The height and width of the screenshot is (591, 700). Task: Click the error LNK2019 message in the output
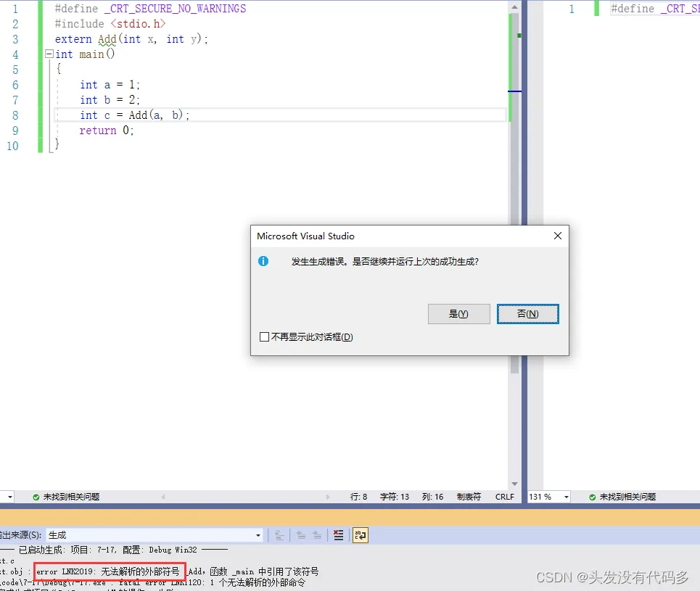(108, 571)
